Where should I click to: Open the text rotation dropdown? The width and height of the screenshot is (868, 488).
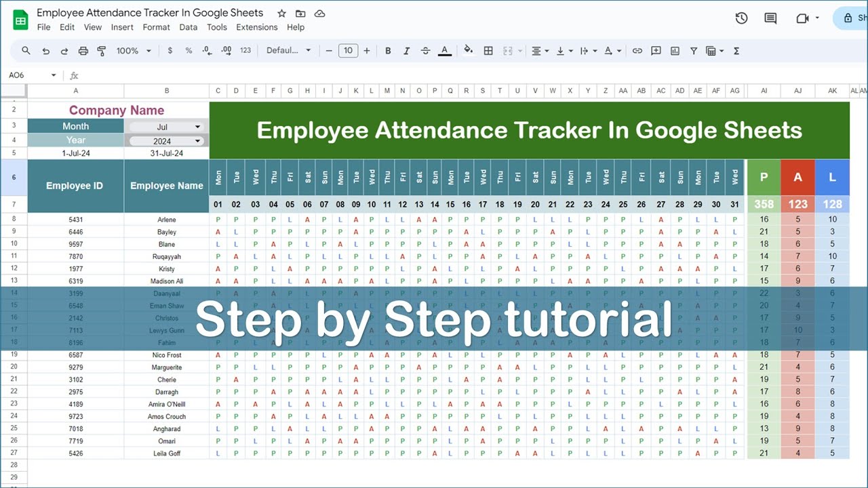click(612, 51)
